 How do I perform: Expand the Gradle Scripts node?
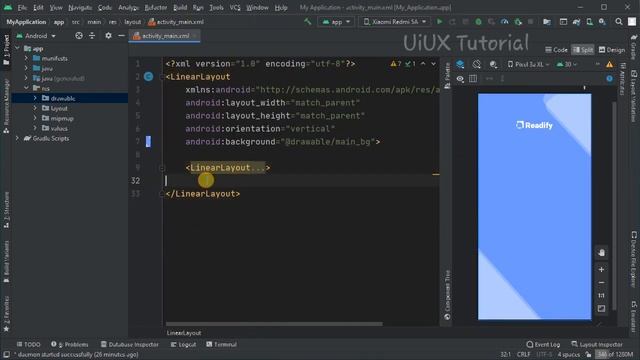(x=18, y=138)
